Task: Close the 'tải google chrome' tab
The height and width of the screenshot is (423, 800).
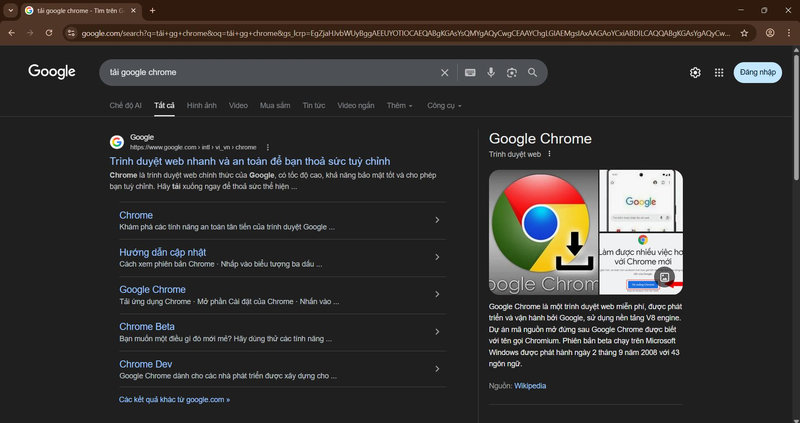Action: point(134,10)
